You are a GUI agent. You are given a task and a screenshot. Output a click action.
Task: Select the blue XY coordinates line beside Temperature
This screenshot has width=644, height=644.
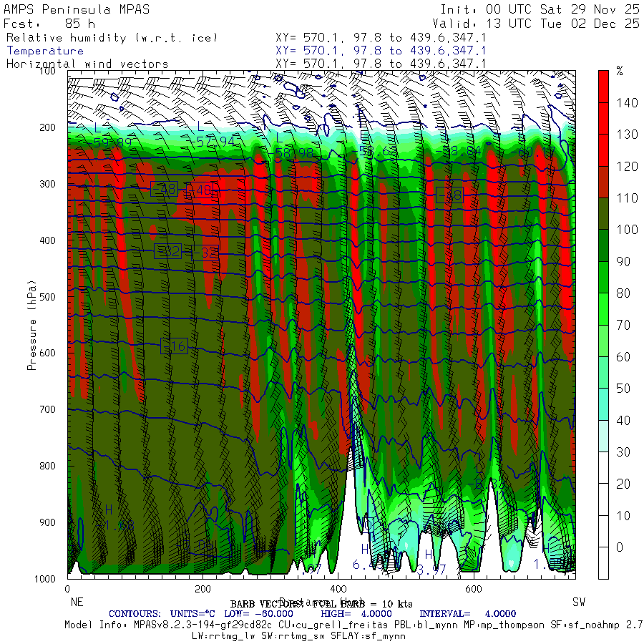coord(381,51)
